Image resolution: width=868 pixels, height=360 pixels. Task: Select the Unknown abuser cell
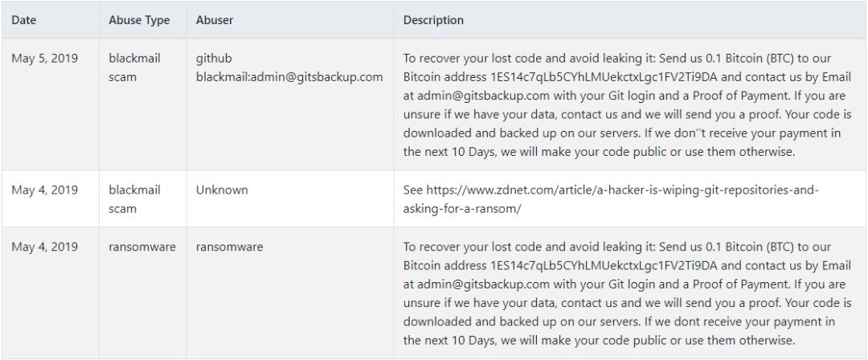(222, 190)
